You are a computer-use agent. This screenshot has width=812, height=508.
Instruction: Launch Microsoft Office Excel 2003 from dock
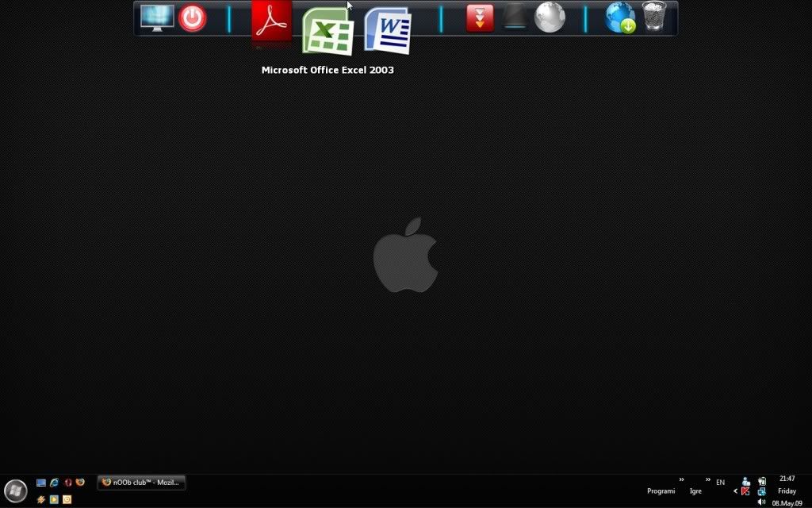(327, 32)
